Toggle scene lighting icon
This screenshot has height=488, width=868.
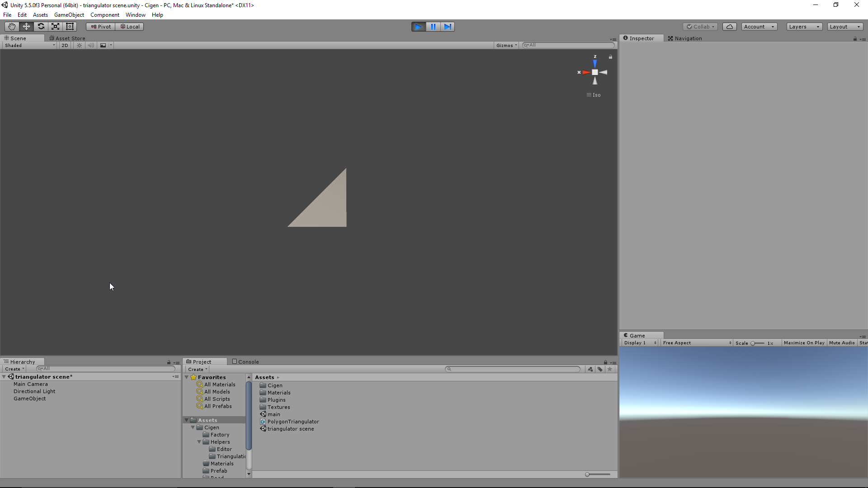[x=79, y=45]
